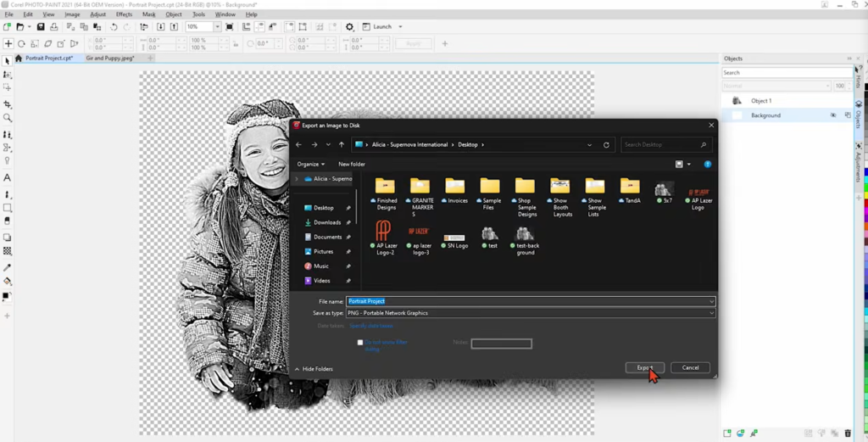Check 'Do not show filter dialog' box
Image resolution: width=868 pixels, height=442 pixels.
[359, 343]
